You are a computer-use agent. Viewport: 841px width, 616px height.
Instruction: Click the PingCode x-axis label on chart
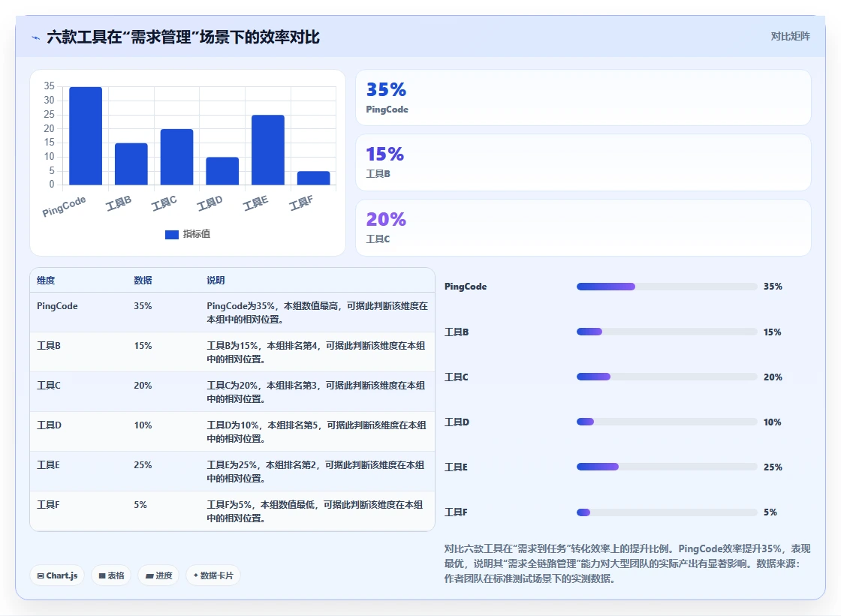tap(65, 206)
